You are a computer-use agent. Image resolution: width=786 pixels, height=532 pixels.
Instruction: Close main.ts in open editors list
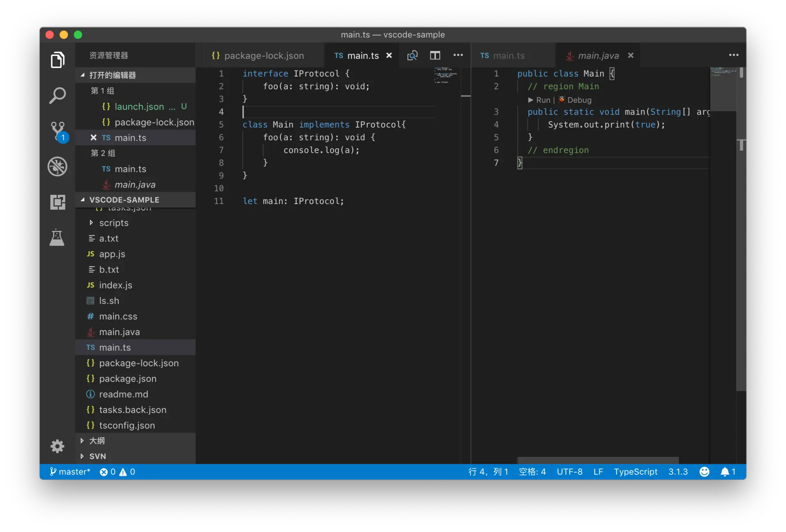click(x=93, y=138)
